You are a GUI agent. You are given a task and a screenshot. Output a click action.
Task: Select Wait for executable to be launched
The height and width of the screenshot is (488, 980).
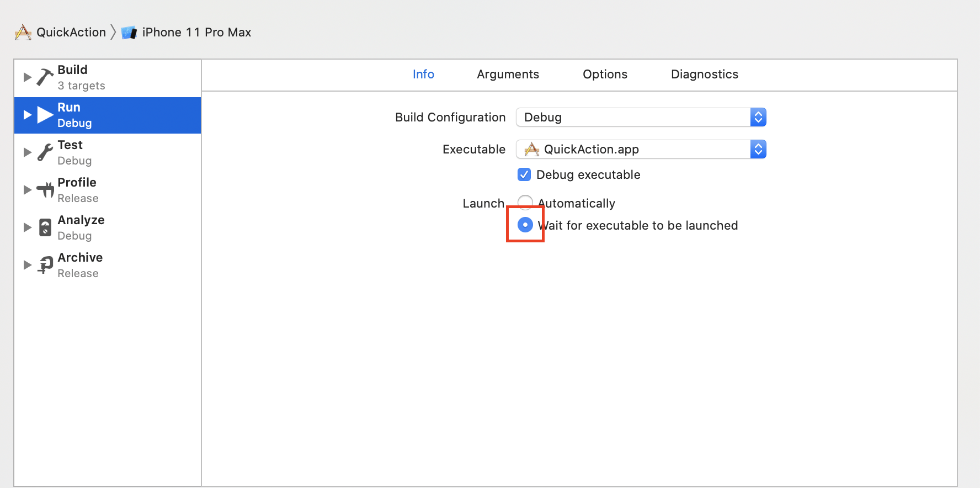[525, 225]
